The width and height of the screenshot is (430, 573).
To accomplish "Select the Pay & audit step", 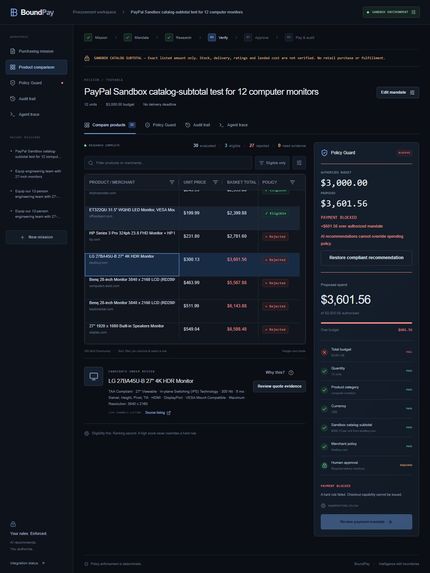I will [x=300, y=37].
